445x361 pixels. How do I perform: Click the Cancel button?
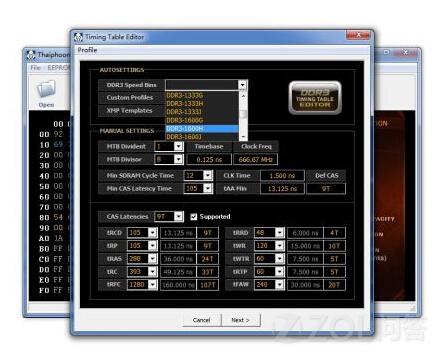(201, 320)
